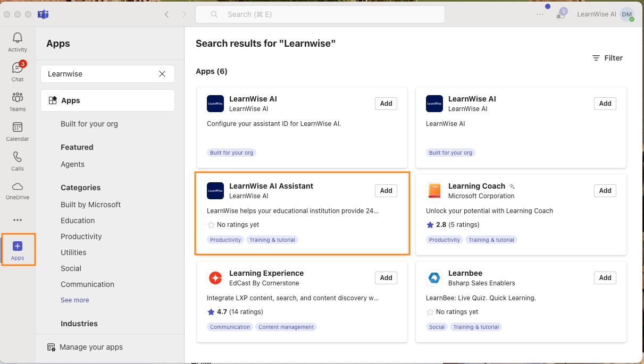The width and height of the screenshot is (644, 364).
Task: Select the Apps plus icon in sidebar
Action: coord(18,247)
